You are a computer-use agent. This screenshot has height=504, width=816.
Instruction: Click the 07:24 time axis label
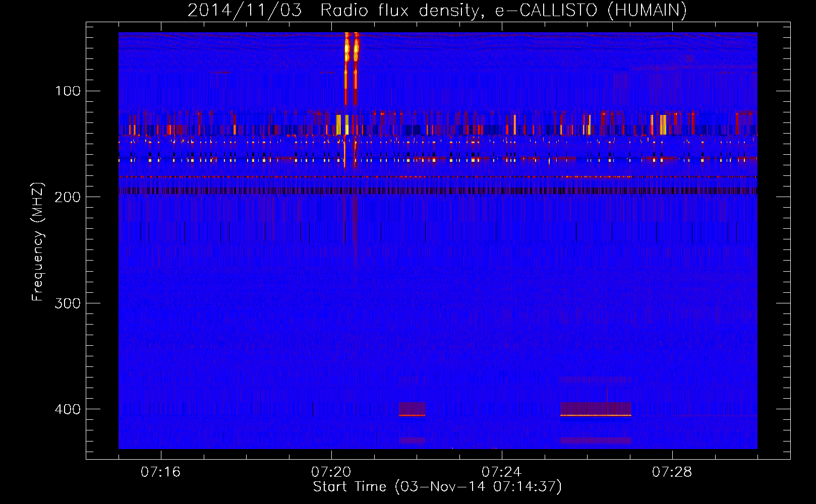502,472
